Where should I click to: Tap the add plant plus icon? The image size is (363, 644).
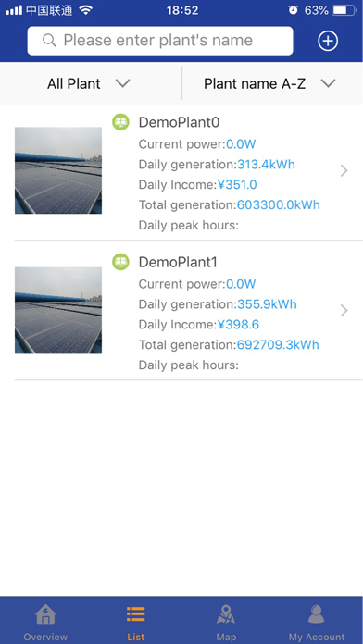click(x=328, y=41)
